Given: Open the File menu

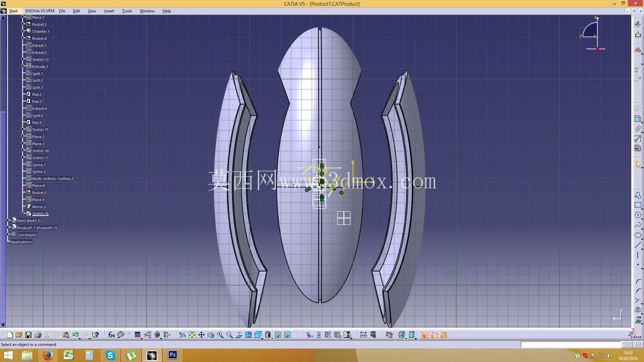Looking at the screenshot, I should click(62, 11).
